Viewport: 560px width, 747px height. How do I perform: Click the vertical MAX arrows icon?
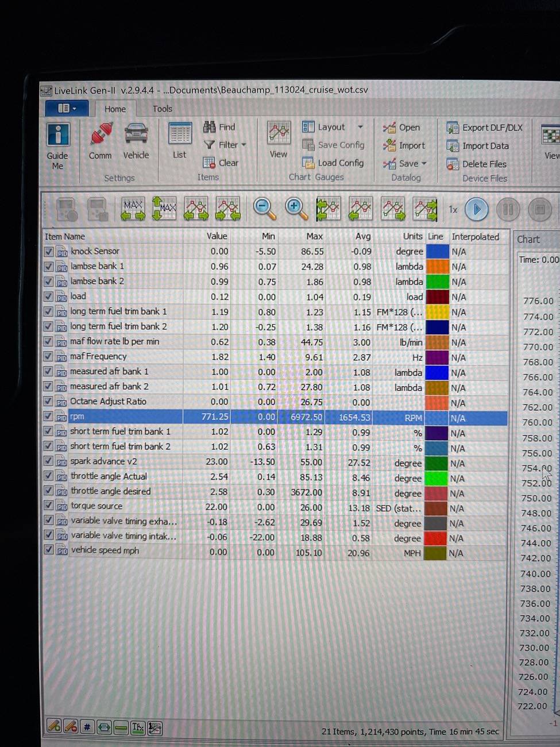click(x=164, y=209)
